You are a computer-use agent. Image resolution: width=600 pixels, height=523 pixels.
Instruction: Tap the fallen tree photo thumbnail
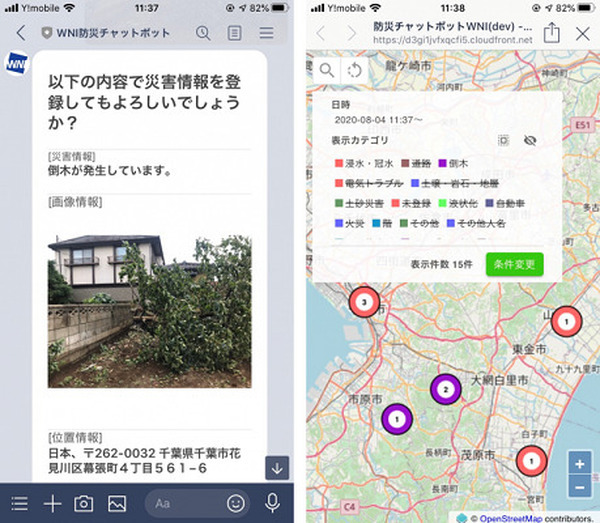pos(150,312)
